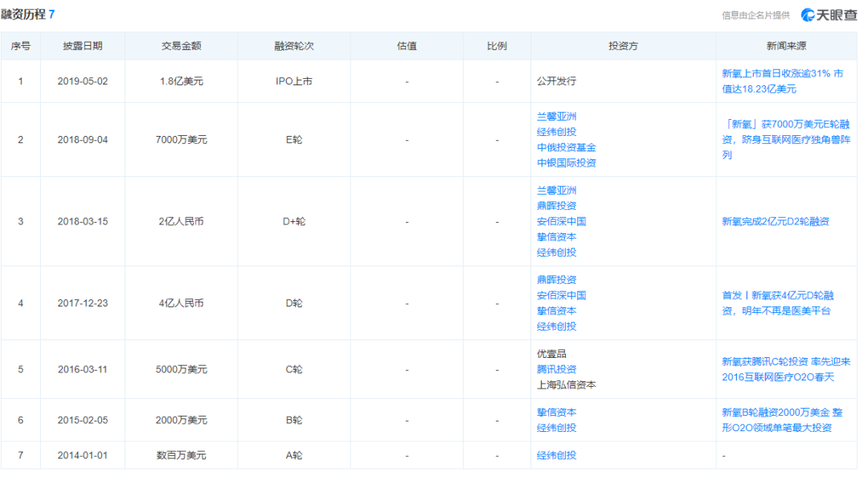Click the amount 4亿人民币
Image resolution: width=868 pixels, height=477 pixels.
click(x=181, y=303)
